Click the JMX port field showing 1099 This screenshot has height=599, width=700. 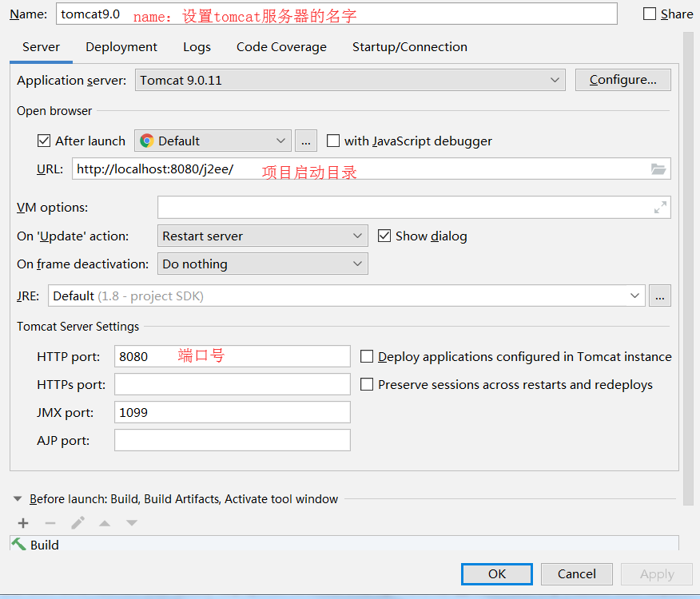click(233, 412)
